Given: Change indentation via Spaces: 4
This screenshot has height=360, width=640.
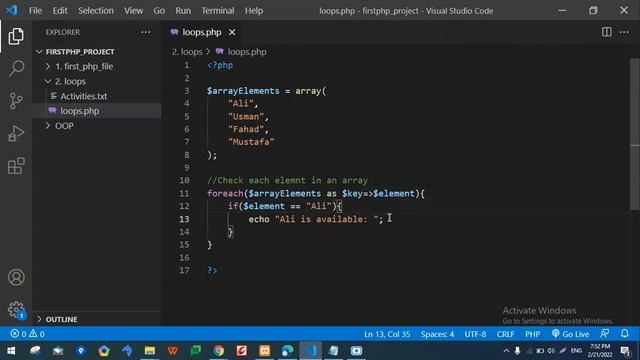Looking at the screenshot, I should coord(437,334).
